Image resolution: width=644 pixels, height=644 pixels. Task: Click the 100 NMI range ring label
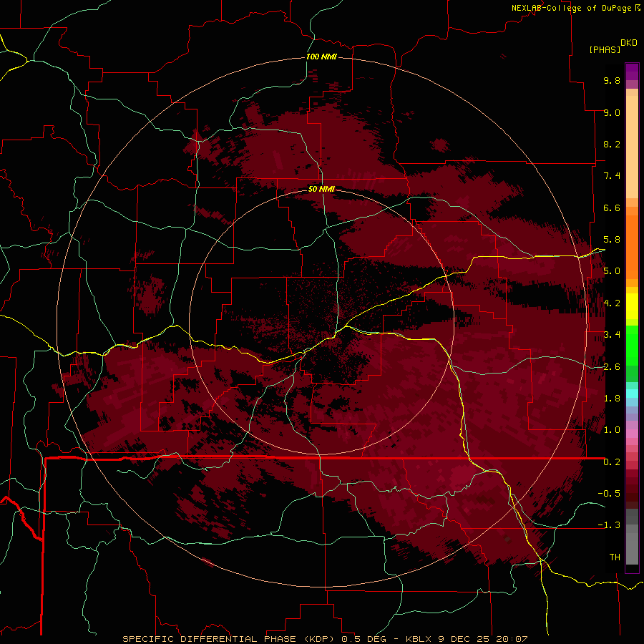click(x=321, y=57)
